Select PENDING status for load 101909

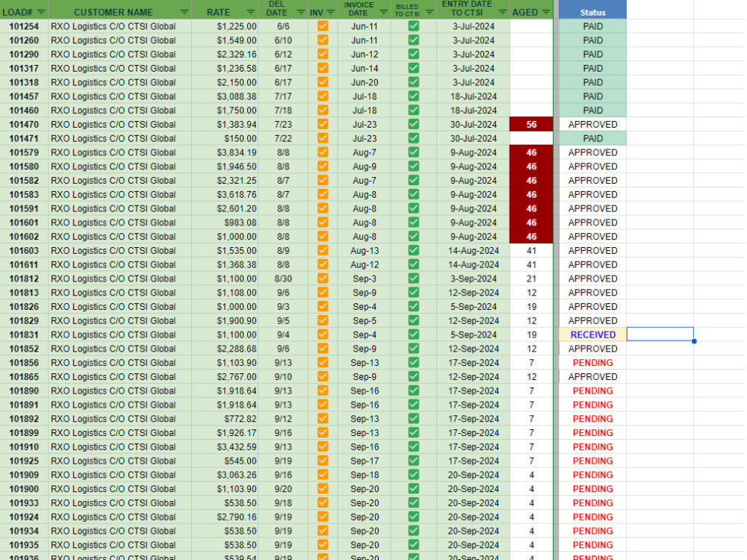[592, 475]
